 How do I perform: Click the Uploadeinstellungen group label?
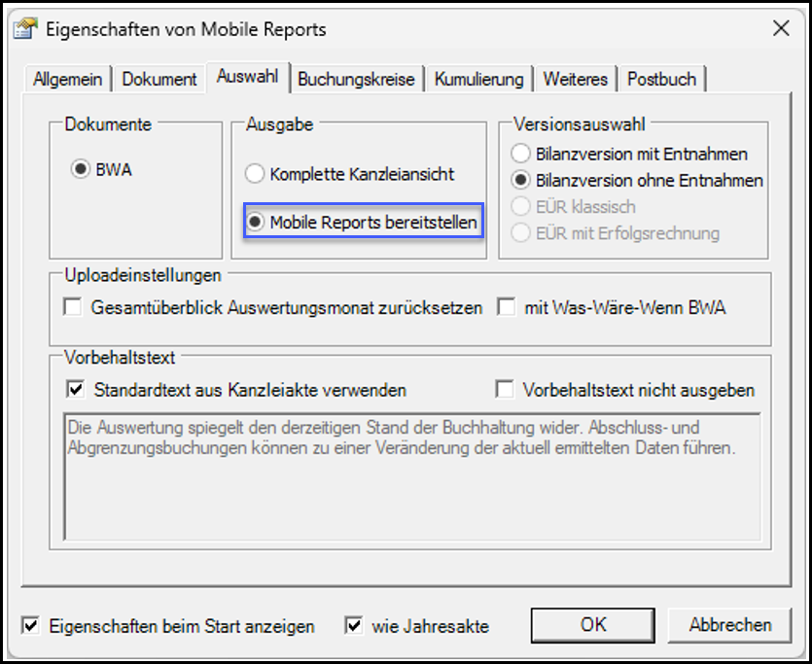(143, 275)
